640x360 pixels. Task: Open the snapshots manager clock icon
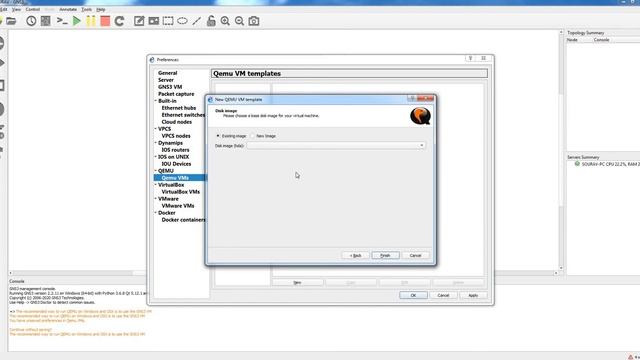click(x=31, y=21)
